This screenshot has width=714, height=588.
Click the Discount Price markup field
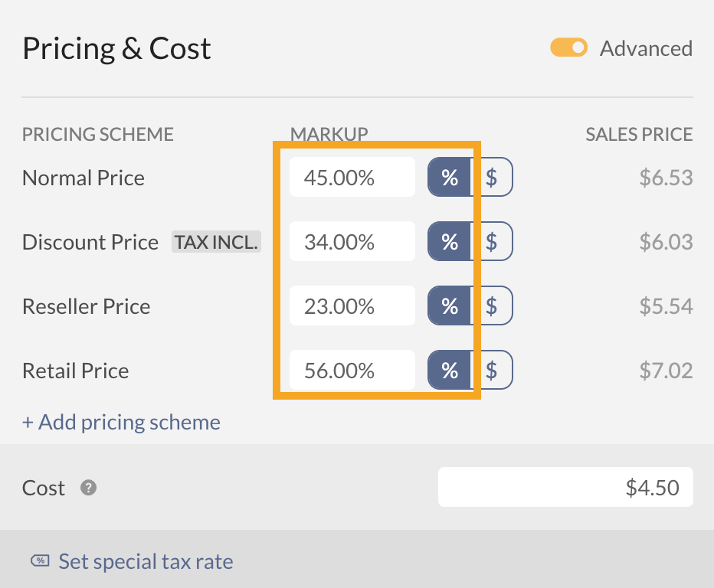point(352,242)
